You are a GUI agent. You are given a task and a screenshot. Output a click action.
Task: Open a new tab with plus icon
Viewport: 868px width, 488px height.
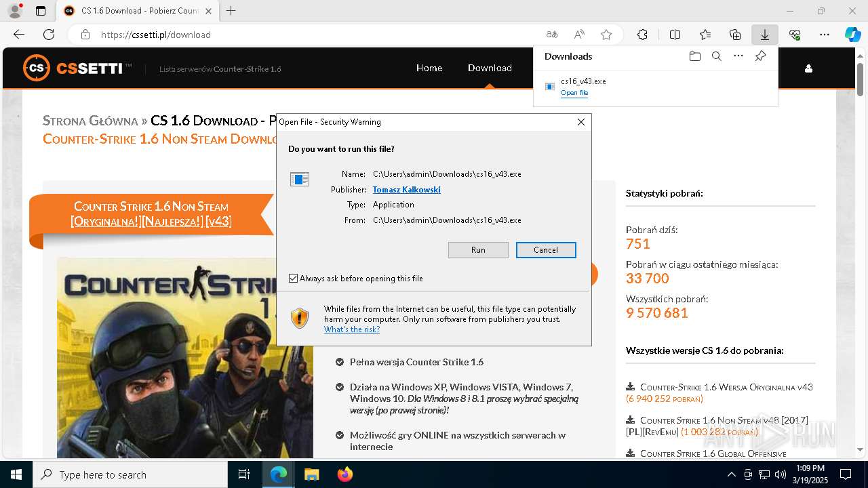coord(231,11)
